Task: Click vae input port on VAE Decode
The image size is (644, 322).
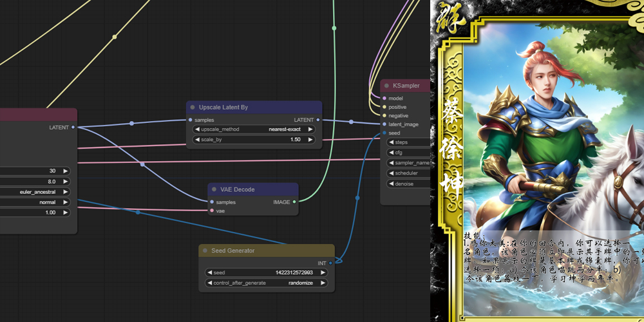Action: click(x=211, y=211)
